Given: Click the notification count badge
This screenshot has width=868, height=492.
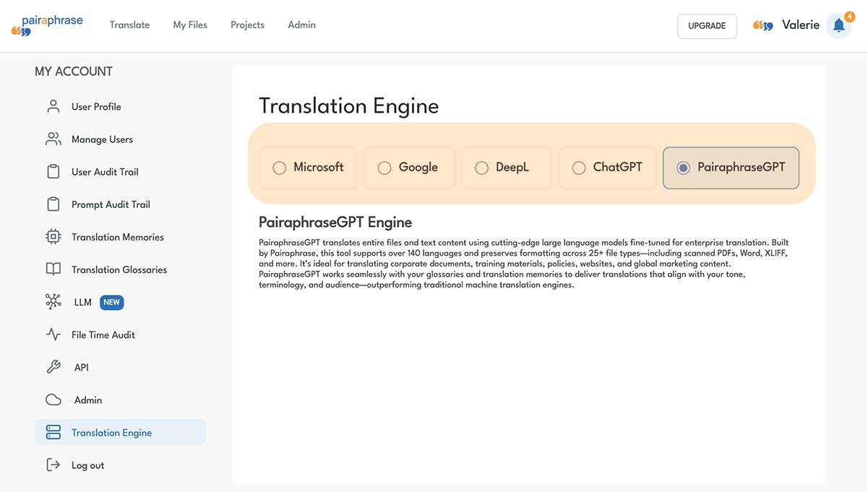Looking at the screenshot, I should point(849,16).
